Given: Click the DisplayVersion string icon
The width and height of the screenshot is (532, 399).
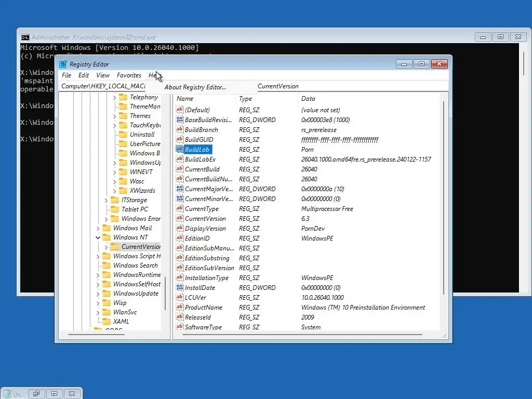Looking at the screenshot, I should coord(179,228).
